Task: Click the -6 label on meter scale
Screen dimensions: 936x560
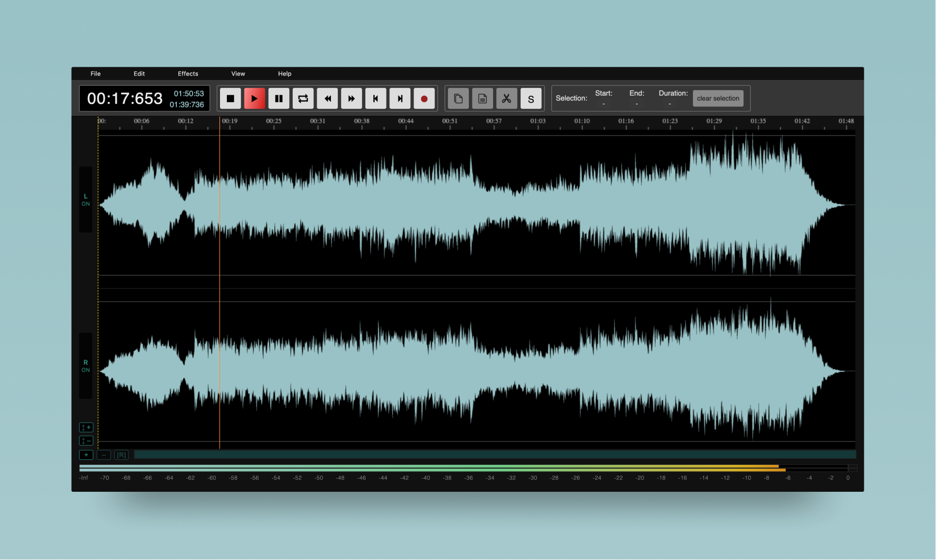Action: point(788,478)
